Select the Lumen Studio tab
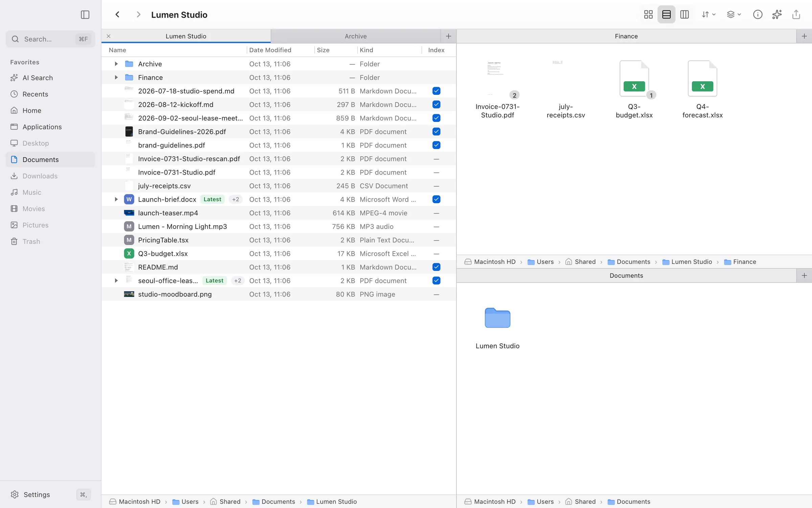This screenshot has width=812, height=508. 186,36
